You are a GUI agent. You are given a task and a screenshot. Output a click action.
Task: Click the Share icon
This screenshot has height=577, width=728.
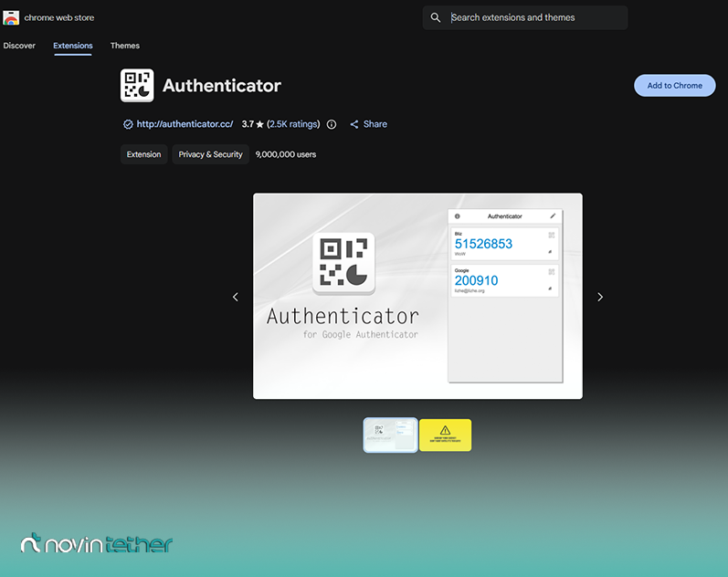(x=354, y=124)
